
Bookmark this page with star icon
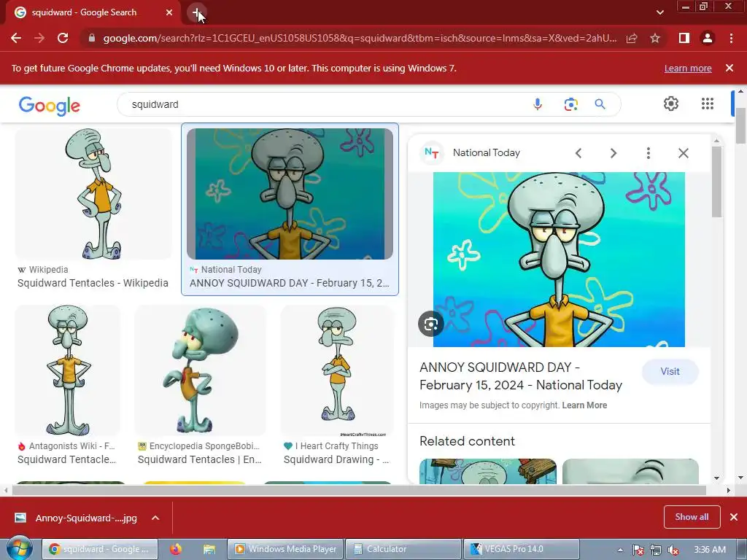[655, 38]
